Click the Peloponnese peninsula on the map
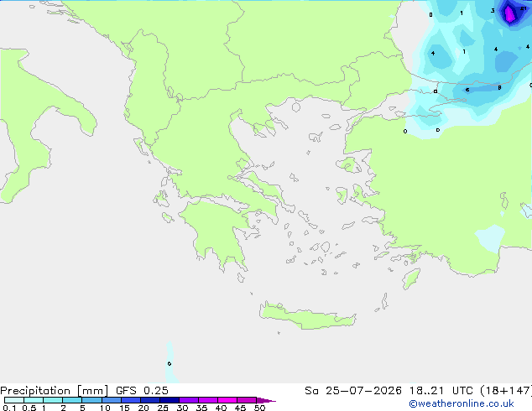Viewport: 532px width, 411px height. [x=217, y=231]
